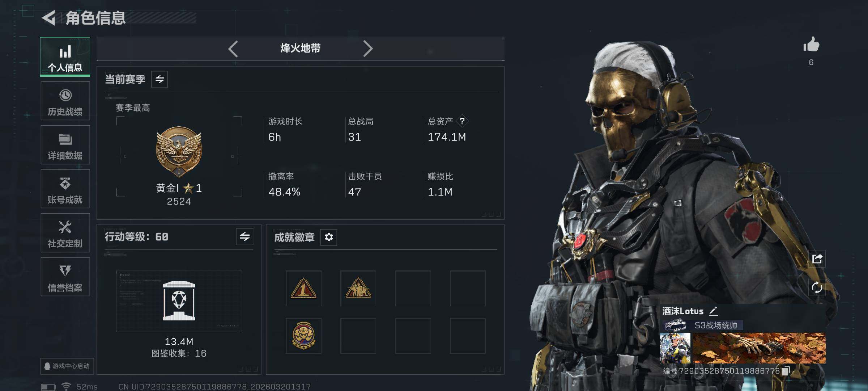
Task: Select the red triangle number 1 badge
Action: click(303, 289)
